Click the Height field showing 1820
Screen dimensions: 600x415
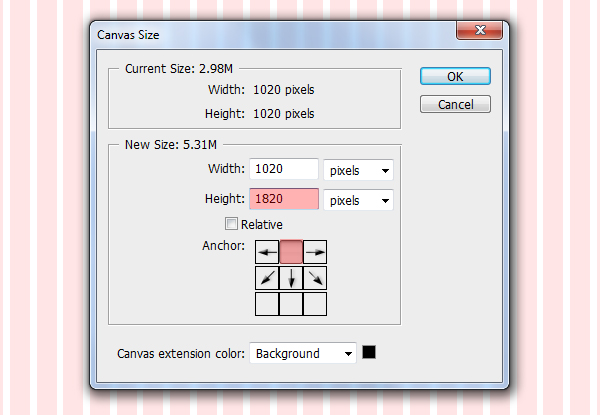pos(284,199)
